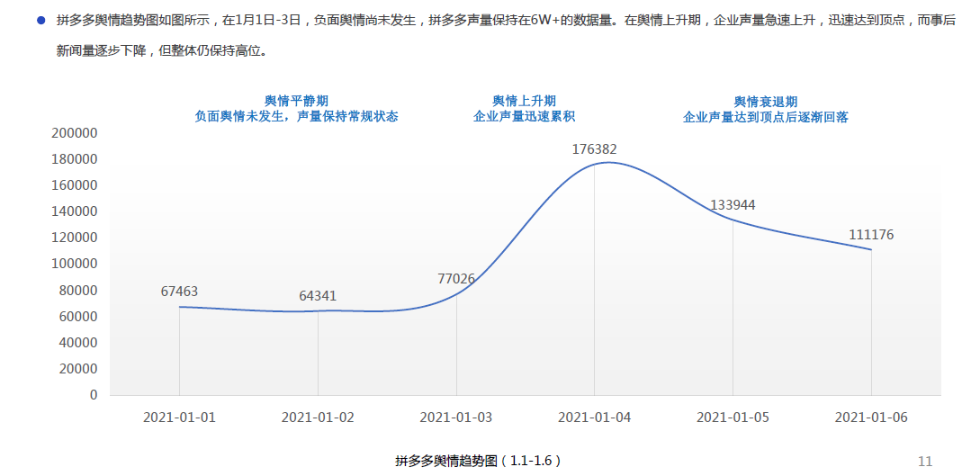980x476 pixels.
Task: Select x-axis date 2021-01-02
Action: (x=319, y=418)
